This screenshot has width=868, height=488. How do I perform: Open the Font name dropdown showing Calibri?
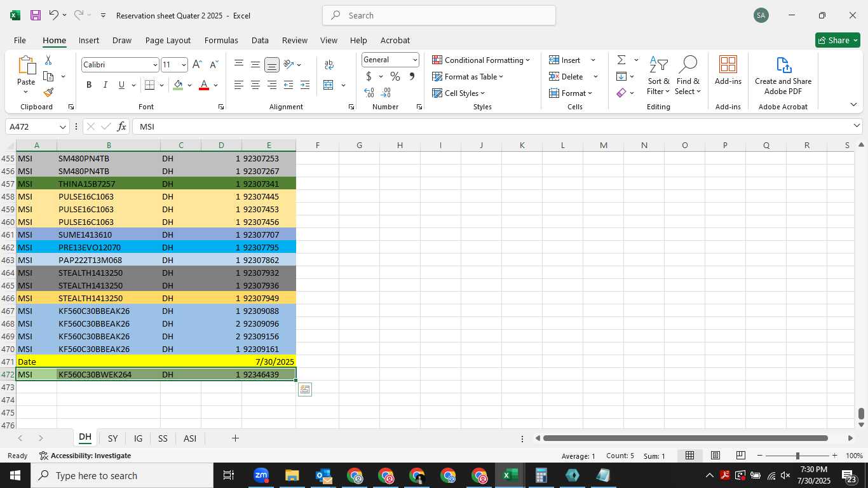point(155,65)
